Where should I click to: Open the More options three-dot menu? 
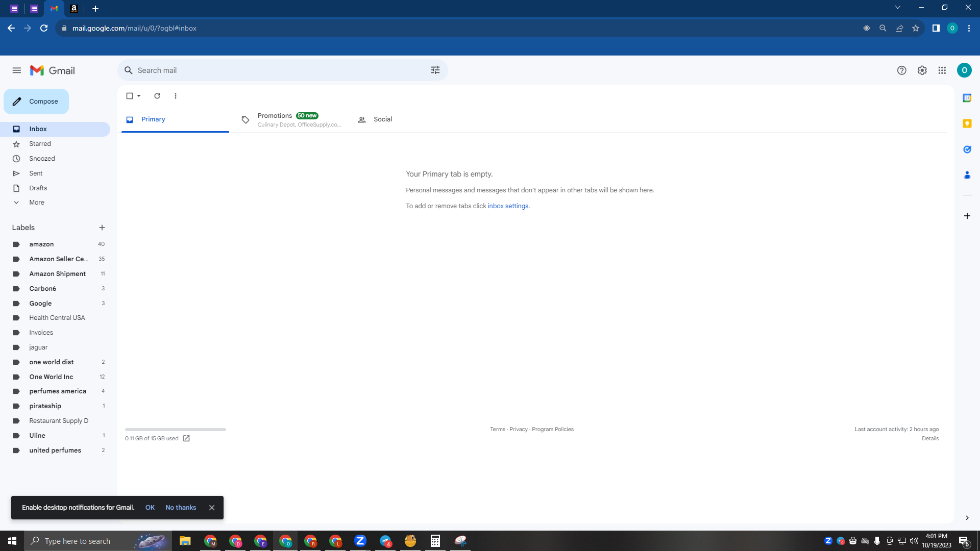[x=176, y=96]
